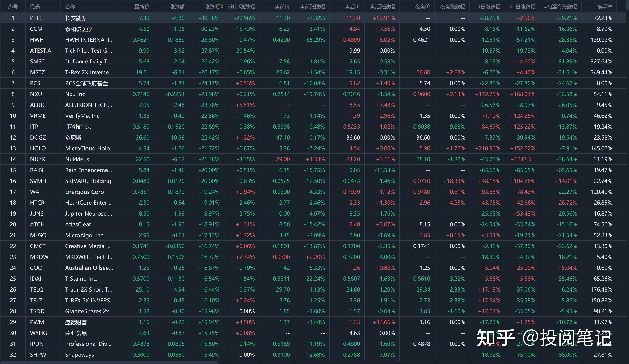Sort by 盘前价 column header
Screen dimensions: 629x364
pos(282,7)
